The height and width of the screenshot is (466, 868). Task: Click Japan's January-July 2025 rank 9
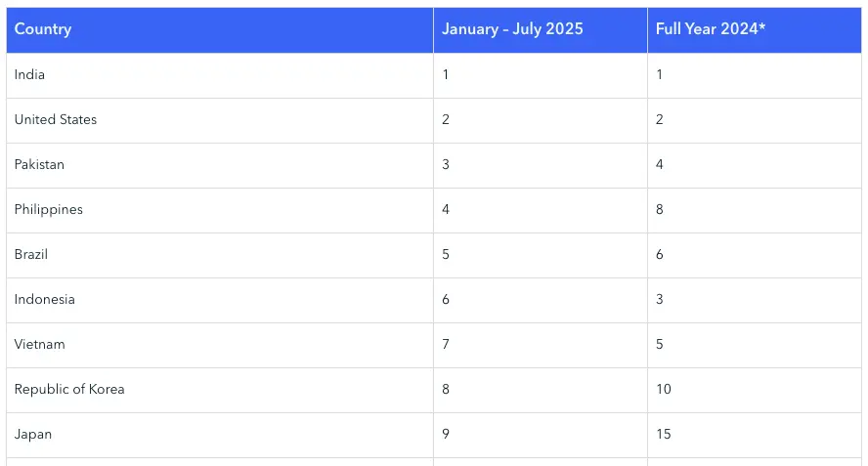[541, 435]
